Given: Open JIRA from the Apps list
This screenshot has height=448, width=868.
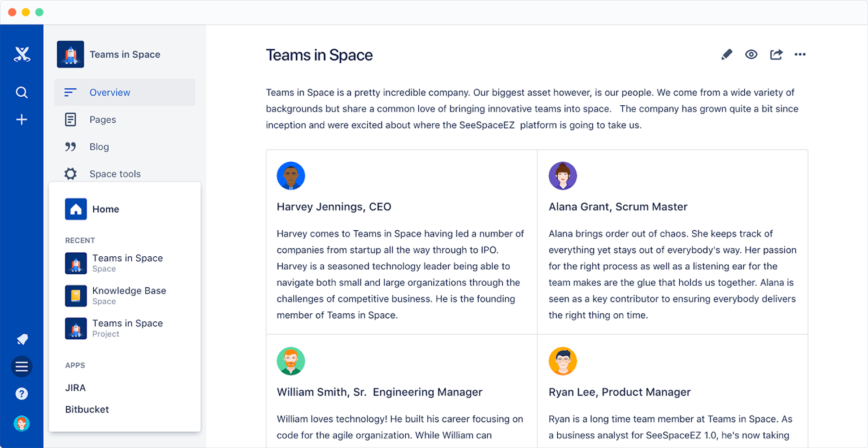Looking at the screenshot, I should (76, 387).
